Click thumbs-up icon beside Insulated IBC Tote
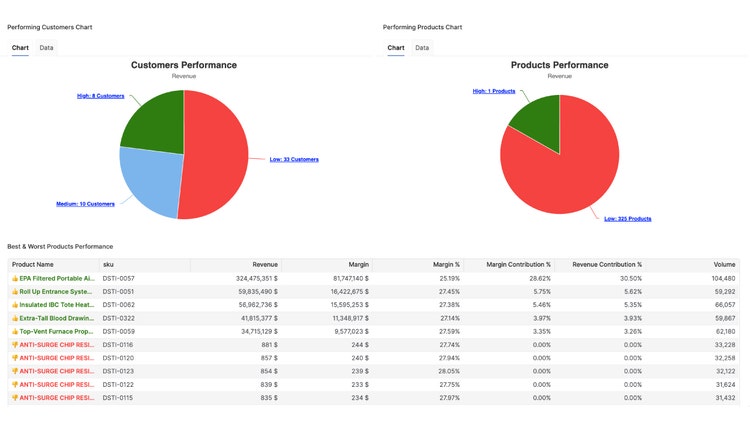 click(x=15, y=305)
